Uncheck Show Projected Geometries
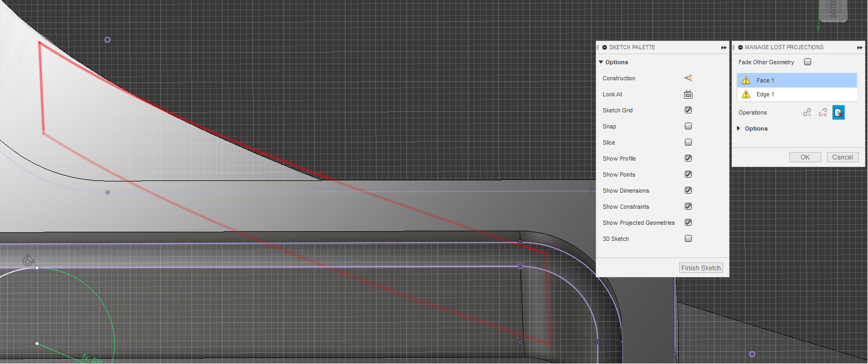The image size is (868, 364). click(x=688, y=223)
